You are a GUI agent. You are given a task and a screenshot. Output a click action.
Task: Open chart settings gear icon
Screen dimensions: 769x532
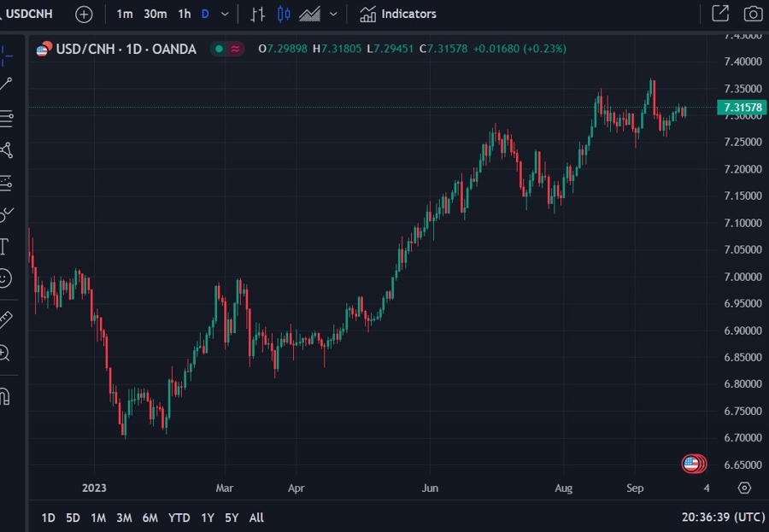[x=744, y=488]
